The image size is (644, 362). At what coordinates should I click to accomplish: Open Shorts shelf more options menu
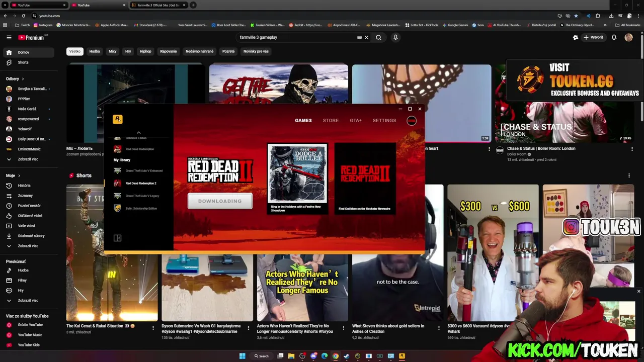(629, 175)
